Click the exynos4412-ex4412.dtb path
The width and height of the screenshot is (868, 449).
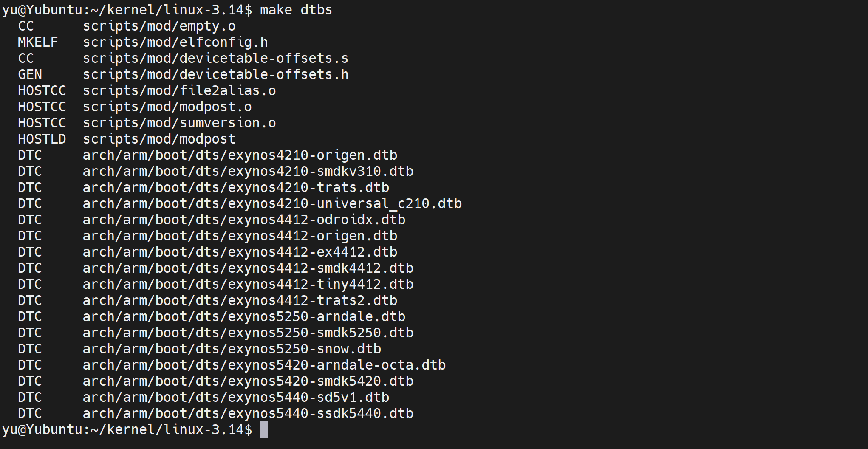240,252
